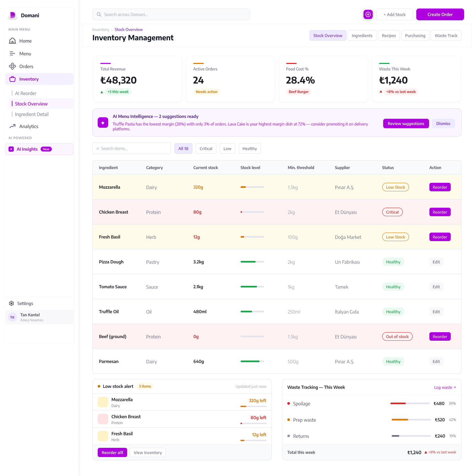Reorder Chicken Breast
This screenshot has height=476, width=472.
click(440, 212)
